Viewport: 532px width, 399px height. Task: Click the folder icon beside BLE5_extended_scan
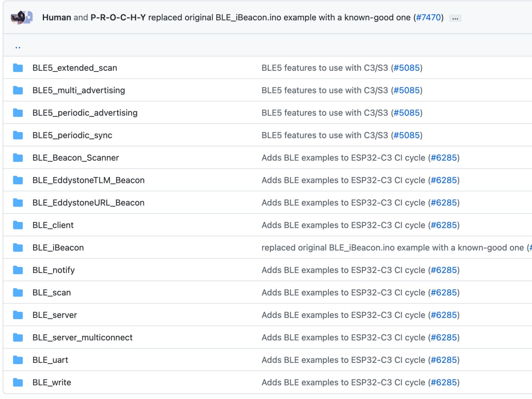18,68
